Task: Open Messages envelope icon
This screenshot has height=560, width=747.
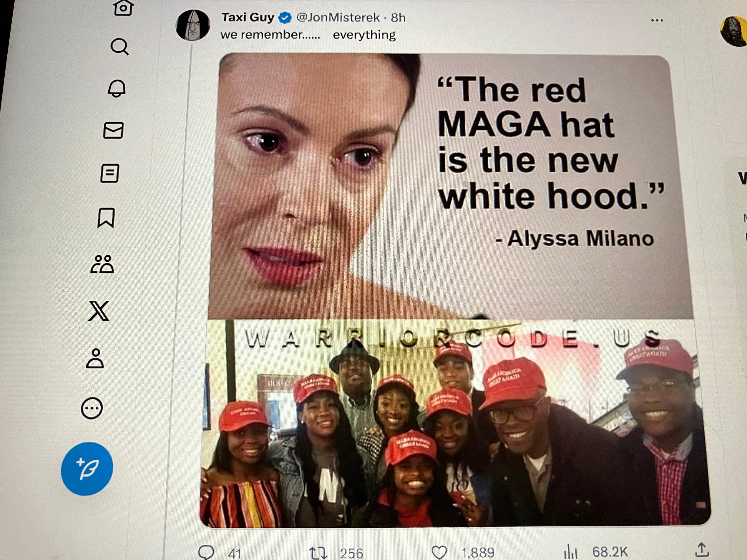Action: click(113, 130)
